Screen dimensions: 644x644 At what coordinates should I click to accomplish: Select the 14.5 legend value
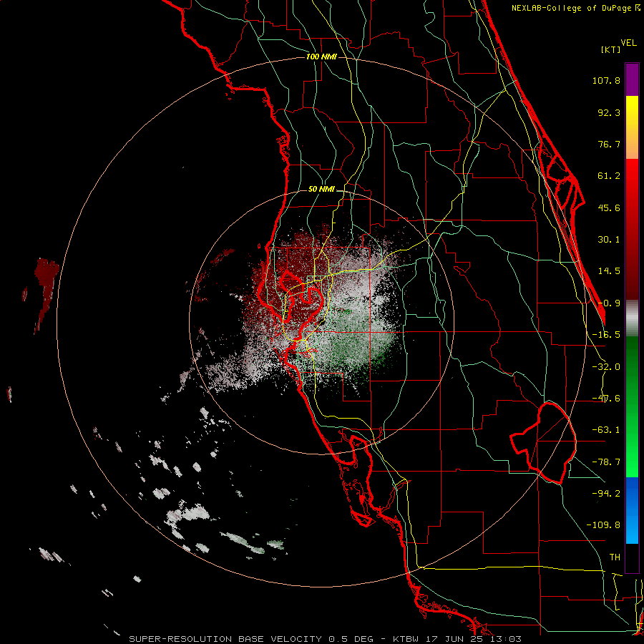coord(609,271)
